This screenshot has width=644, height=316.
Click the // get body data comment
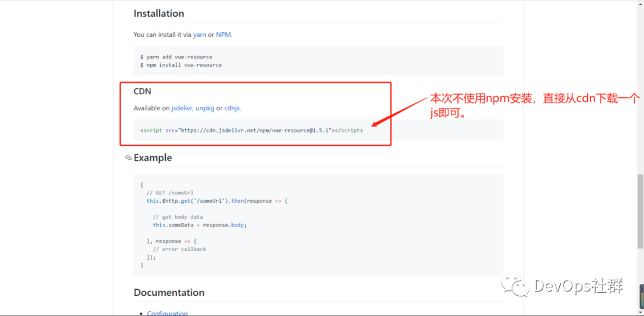click(178, 216)
